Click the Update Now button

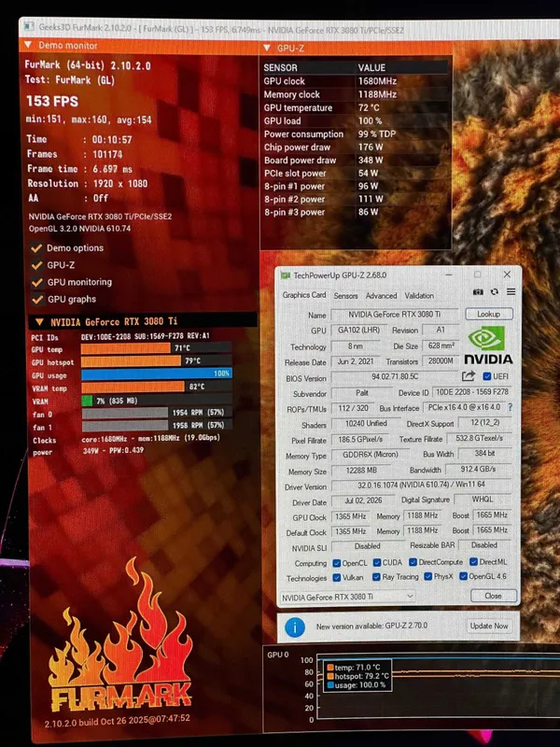click(489, 626)
